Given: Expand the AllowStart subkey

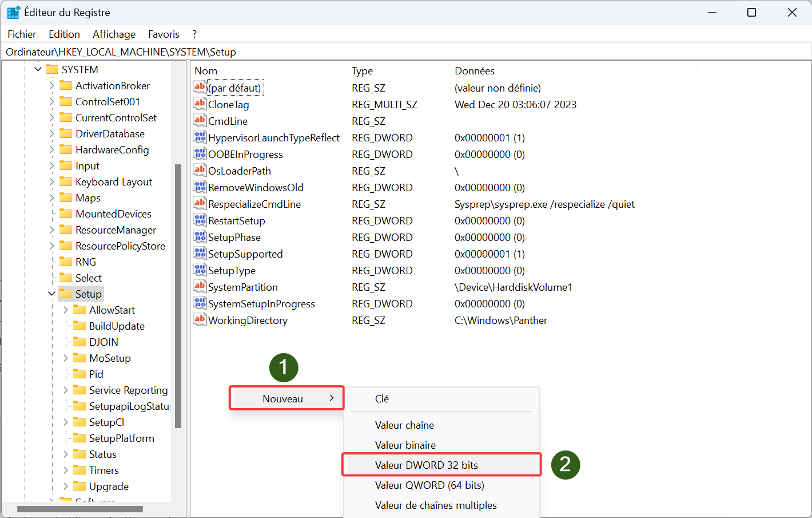Looking at the screenshot, I should (66, 310).
